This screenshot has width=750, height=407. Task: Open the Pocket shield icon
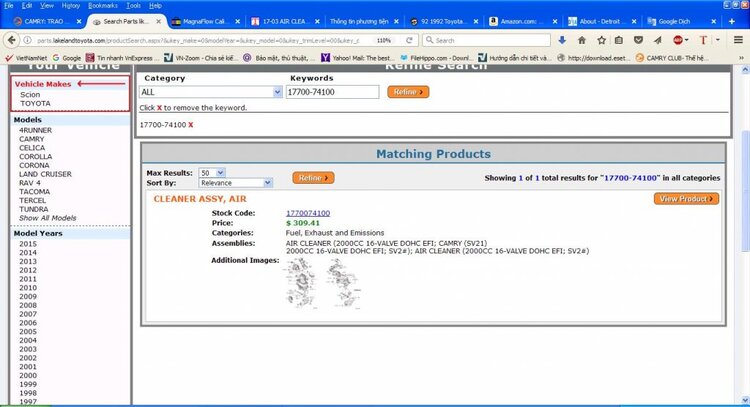tap(638, 41)
